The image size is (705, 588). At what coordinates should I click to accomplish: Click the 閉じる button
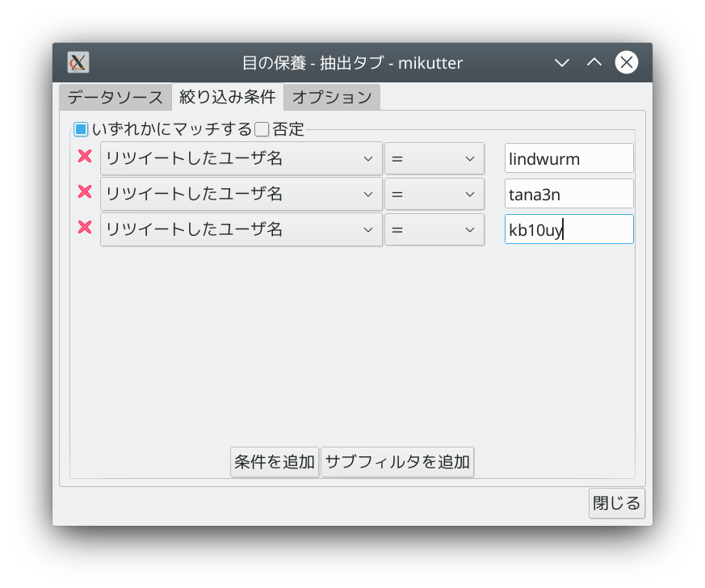pyautogui.click(x=616, y=502)
